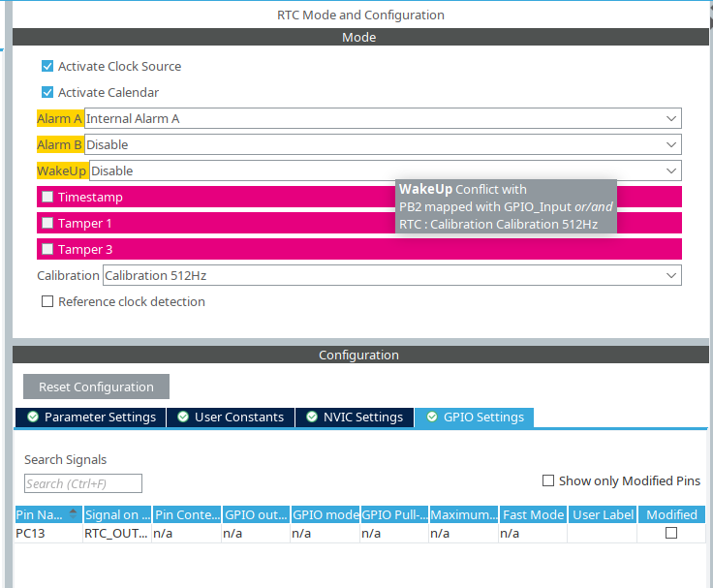
Task: Toggle the Tamper 1 checkbox
Action: tap(47, 223)
